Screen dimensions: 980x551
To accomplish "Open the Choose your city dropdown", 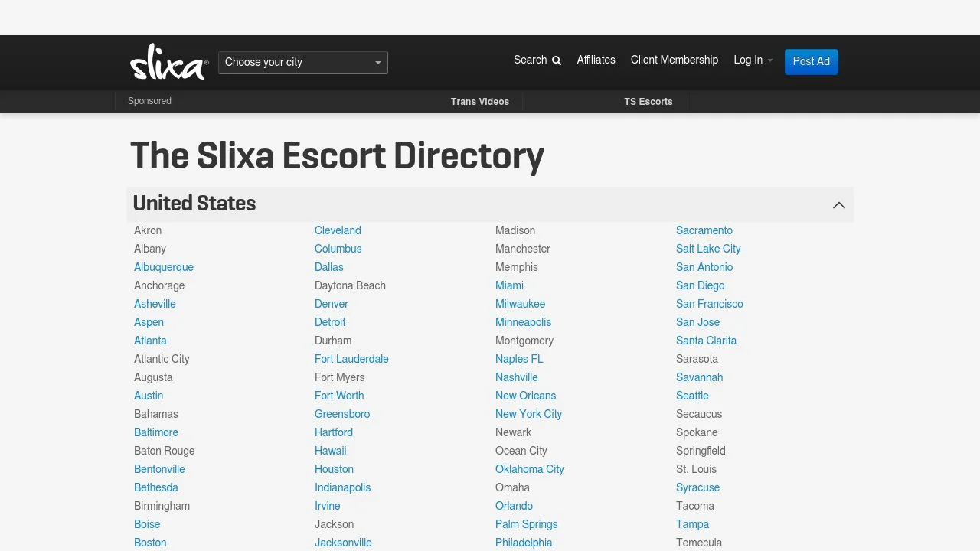I will (302, 62).
